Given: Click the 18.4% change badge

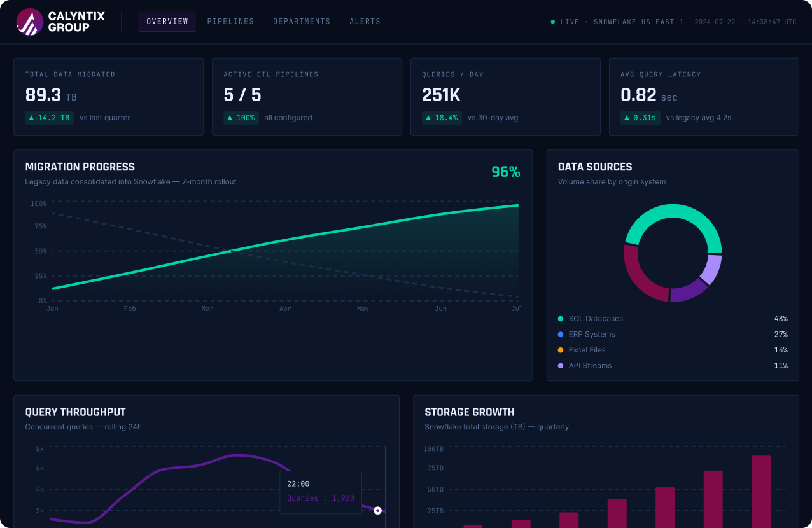Looking at the screenshot, I should coord(442,118).
